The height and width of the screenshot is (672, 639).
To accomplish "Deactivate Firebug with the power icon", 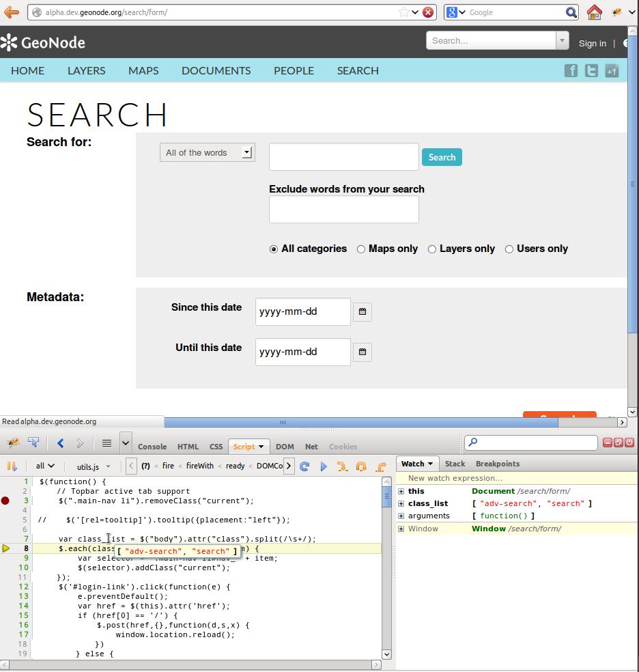I will 629,443.
